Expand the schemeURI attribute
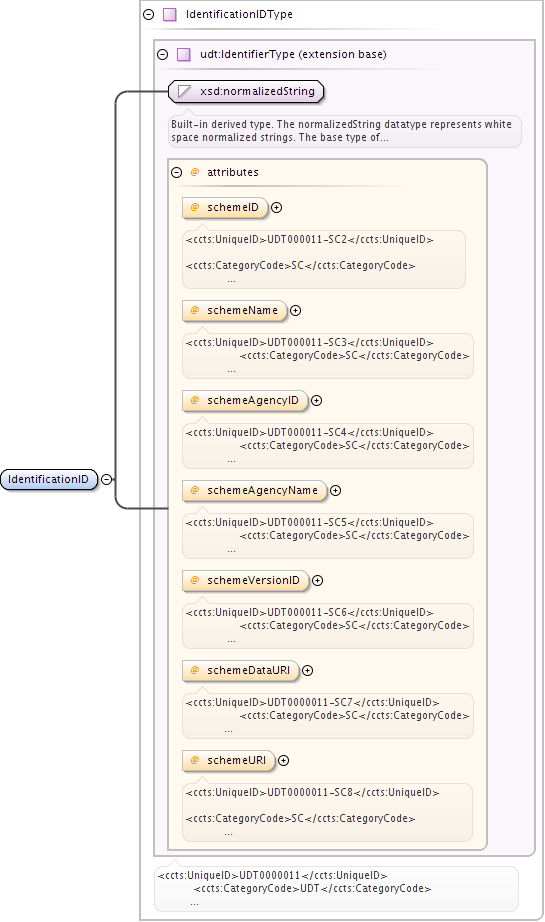This screenshot has height=922, width=545. (283, 760)
